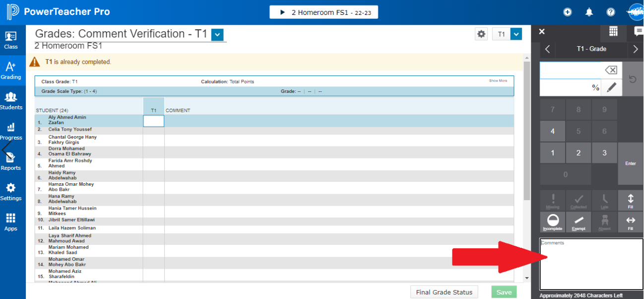Tap keypad number 3
This screenshot has width=644, height=299.
point(604,153)
